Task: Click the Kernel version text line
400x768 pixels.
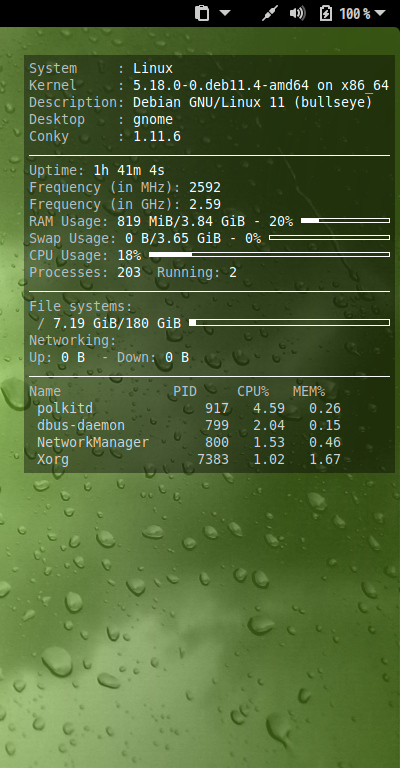Action: pyautogui.click(x=209, y=86)
